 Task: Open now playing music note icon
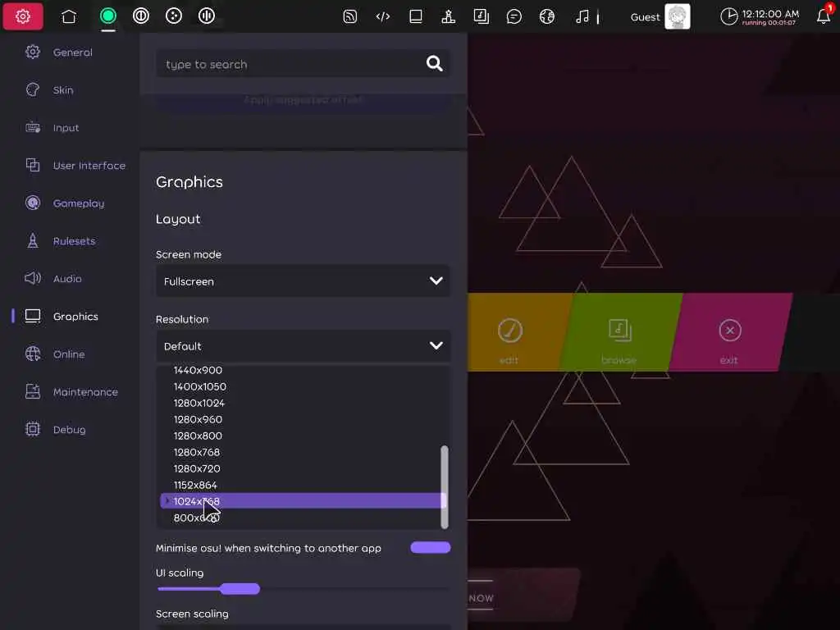582,16
